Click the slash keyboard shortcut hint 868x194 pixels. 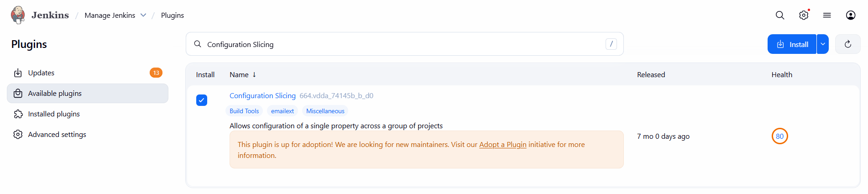(x=611, y=44)
